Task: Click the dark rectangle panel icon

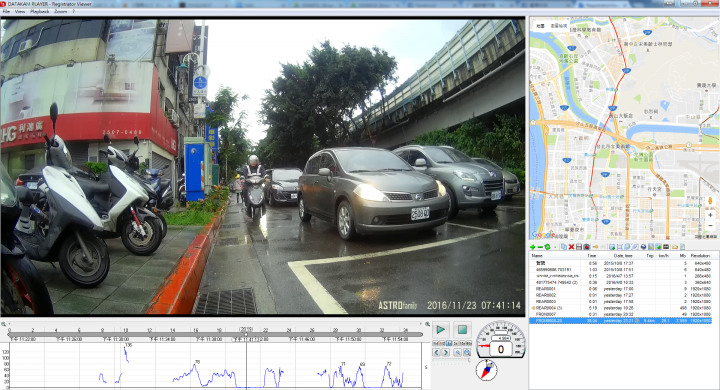Action: (x=666, y=247)
